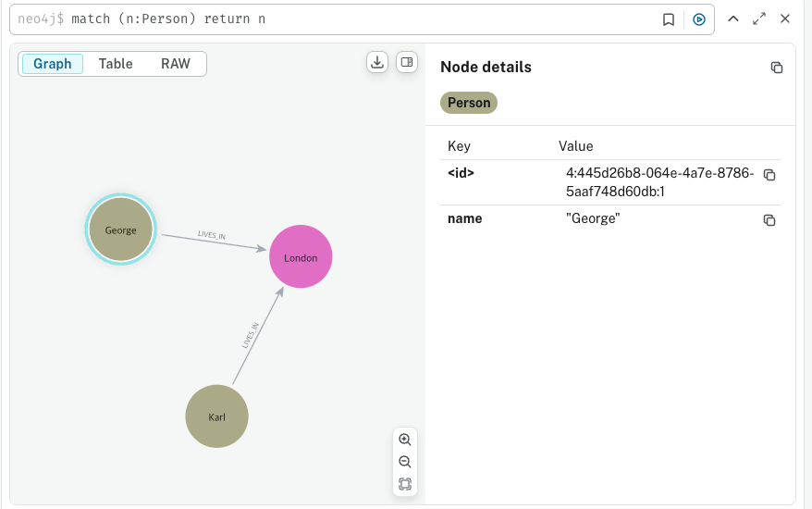The image size is (812, 509).
Task: Copy the node id value
Action: coord(769,175)
